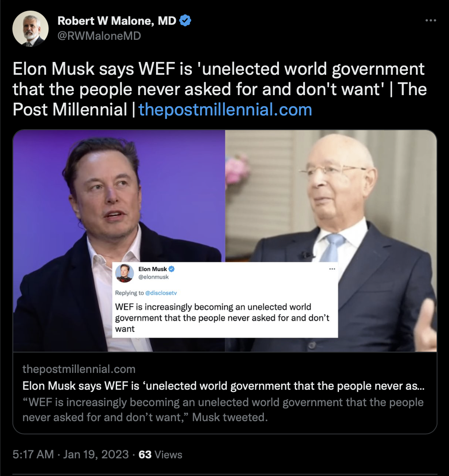449x476 pixels.
Task: Click the embedded tweet's ellipsis icon
Action: point(332,269)
